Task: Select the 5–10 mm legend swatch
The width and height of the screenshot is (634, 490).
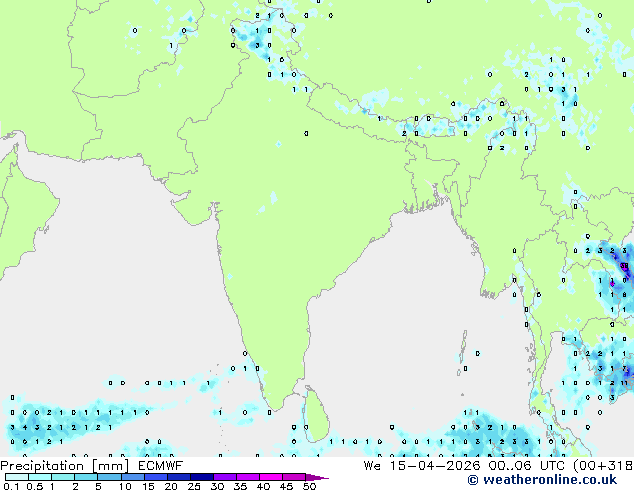Action: pos(109,477)
